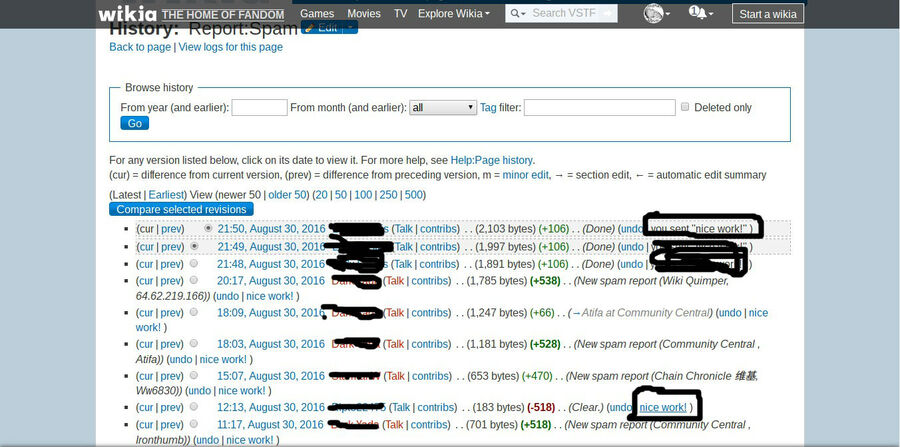Click the Start a wikia button

pyautogui.click(x=768, y=14)
